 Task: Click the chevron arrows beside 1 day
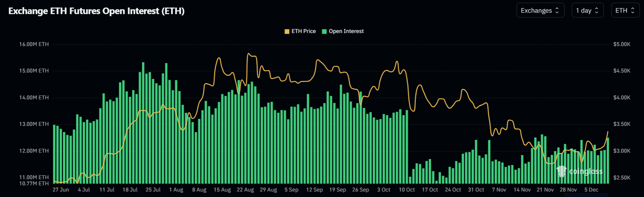596,10
